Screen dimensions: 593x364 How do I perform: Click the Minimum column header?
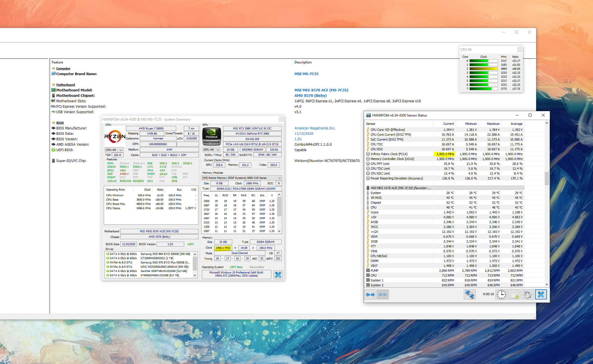[467, 124]
